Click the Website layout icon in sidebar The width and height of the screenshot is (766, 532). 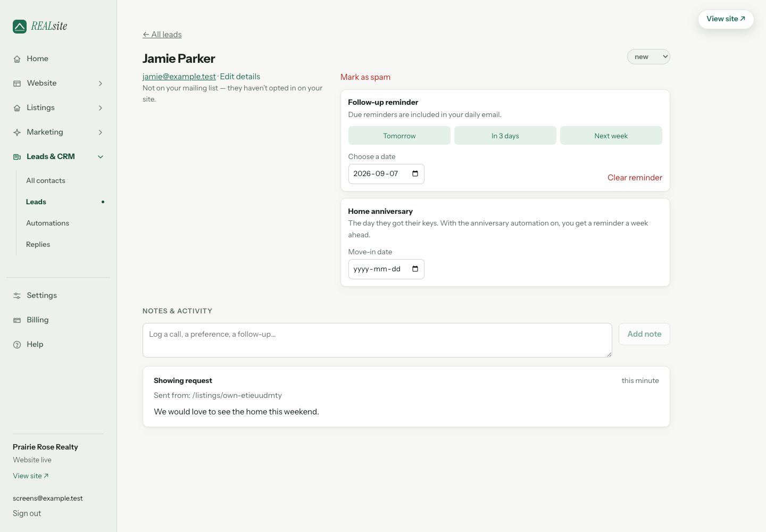pyautogui.click(x=17, y=84)
